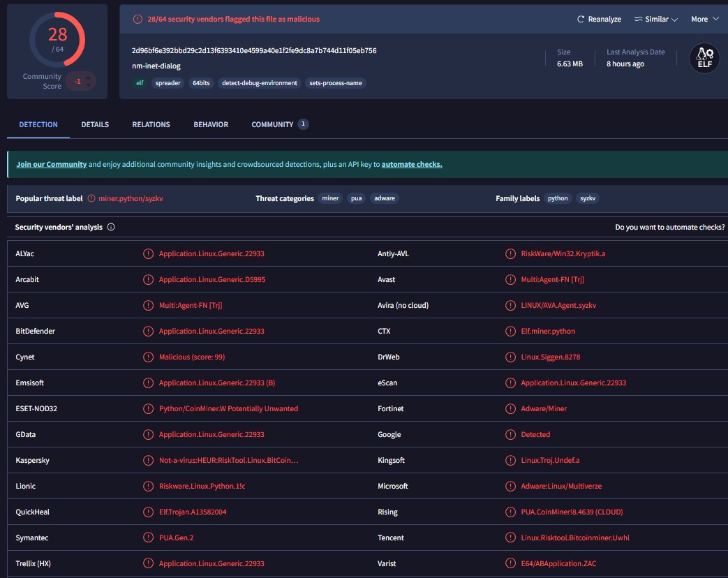728x578 pixels.
Task: Click the 6.63 MB size value
Action: tap(570, 64)
